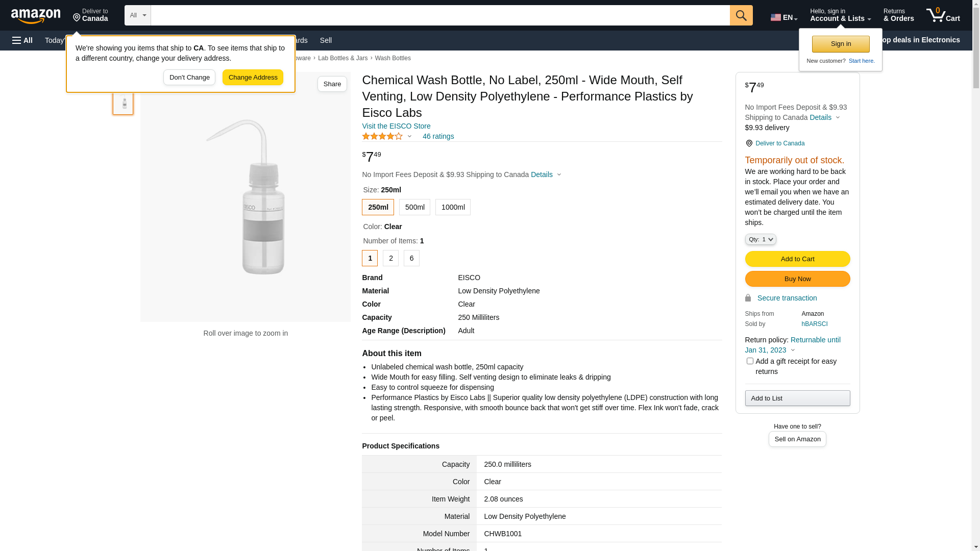Select the 500ml size option
The height and width of the screenshot is (551, 980).
(414, 207)
